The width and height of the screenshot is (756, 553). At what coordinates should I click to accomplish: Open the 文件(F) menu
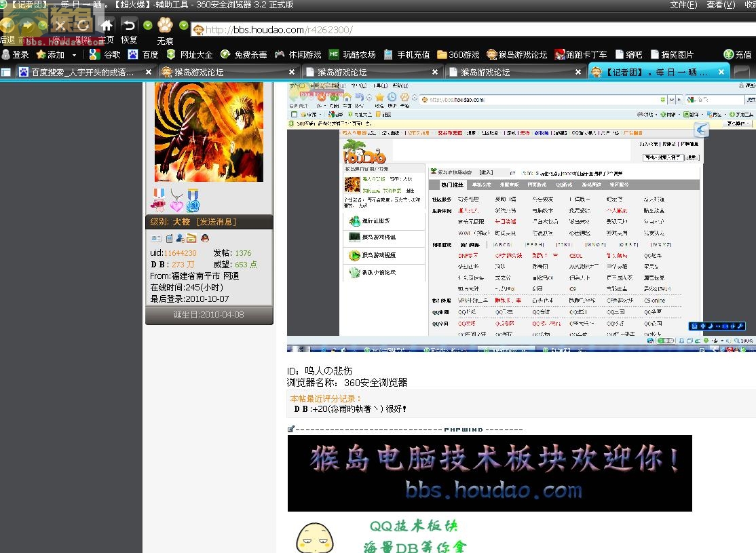(x=683, y=5)
